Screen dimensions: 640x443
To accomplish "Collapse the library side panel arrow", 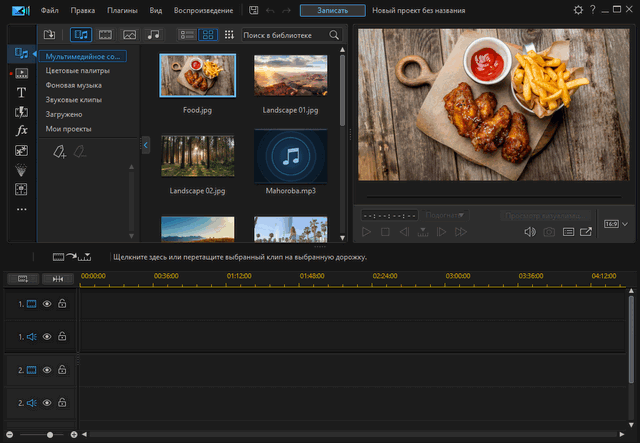I will click(145, 146).
